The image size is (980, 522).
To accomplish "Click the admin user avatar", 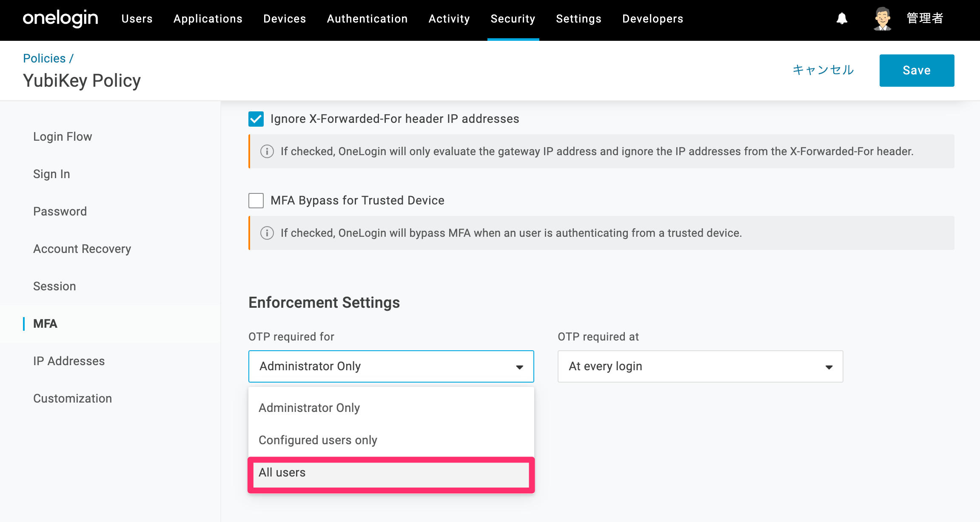I will coord(883,19).
